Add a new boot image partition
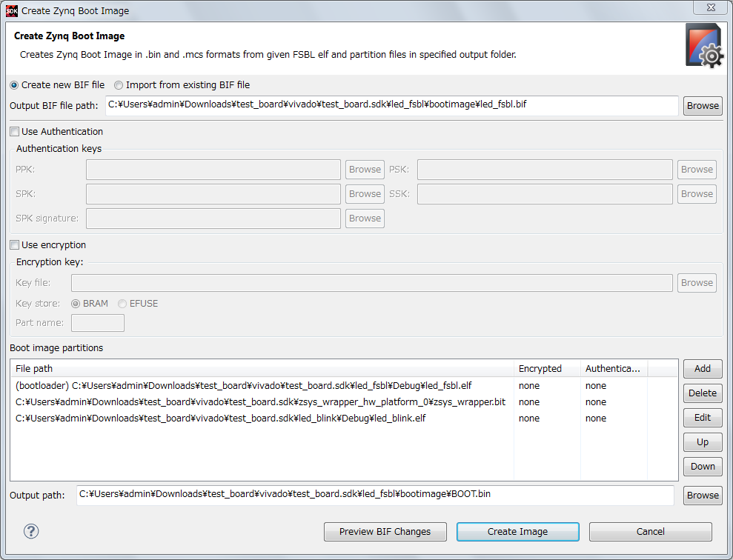This screenshot has width=733, height=560. coord(702,369)
